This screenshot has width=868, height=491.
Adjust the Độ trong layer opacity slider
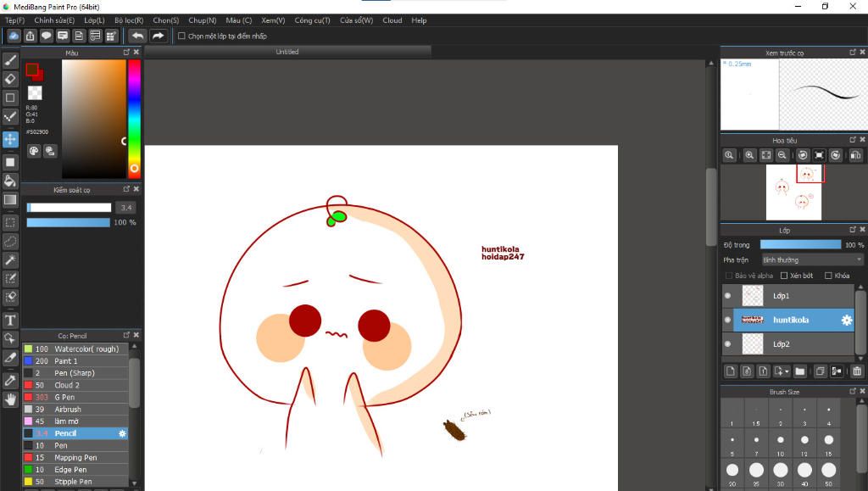click(800, 245)
